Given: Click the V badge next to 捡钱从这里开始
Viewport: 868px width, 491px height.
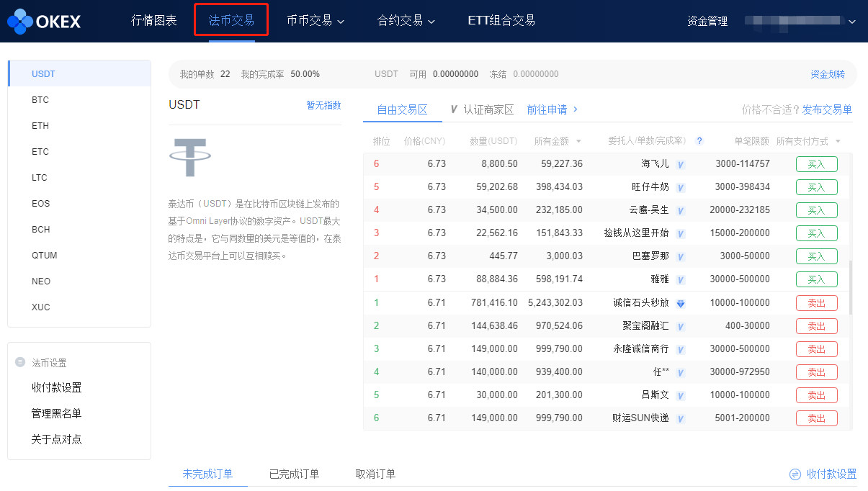Looking at the screenshot, I should click(x=681, y=233).
